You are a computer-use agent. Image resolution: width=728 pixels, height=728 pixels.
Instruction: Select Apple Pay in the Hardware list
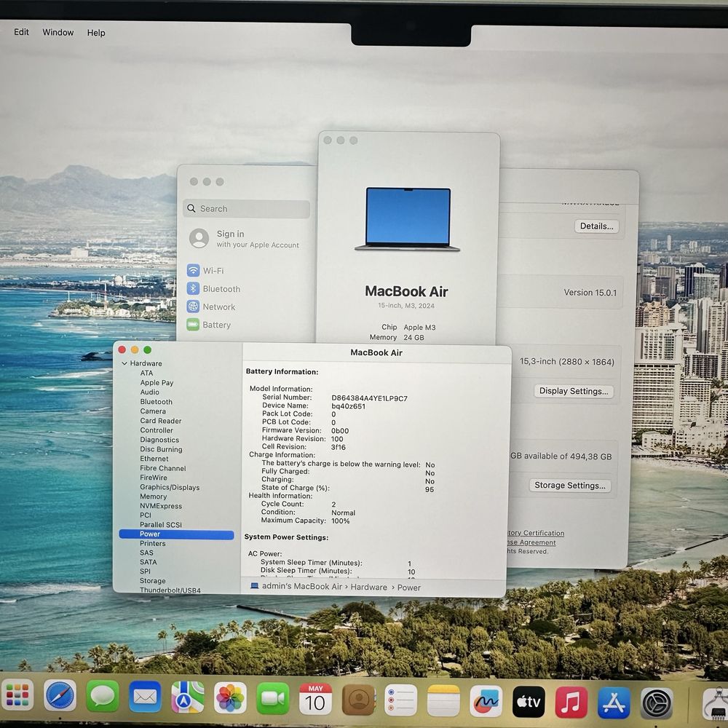157,383
